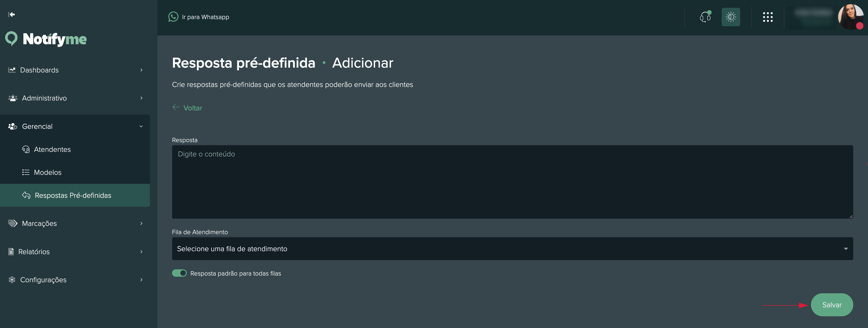Open the headset support icon
Screen dimensions: 868x328
(705, 17)
